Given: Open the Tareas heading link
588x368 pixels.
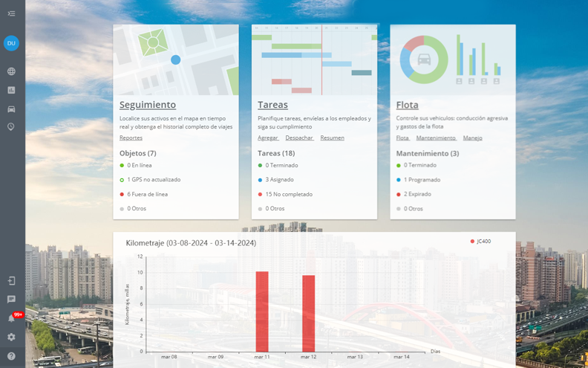Looking at the screenshot, I should coord(272,105).
